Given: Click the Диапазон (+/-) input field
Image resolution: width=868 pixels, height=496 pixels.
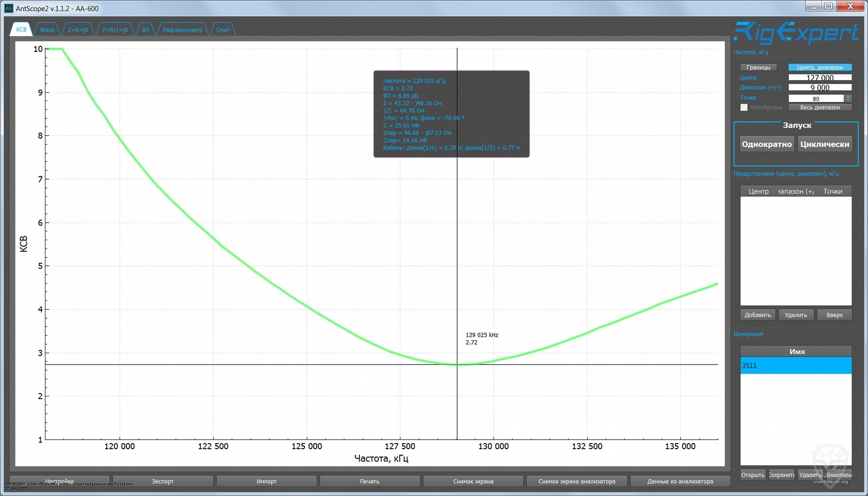Looking at the screenshot, I should (x=820, y=88).
